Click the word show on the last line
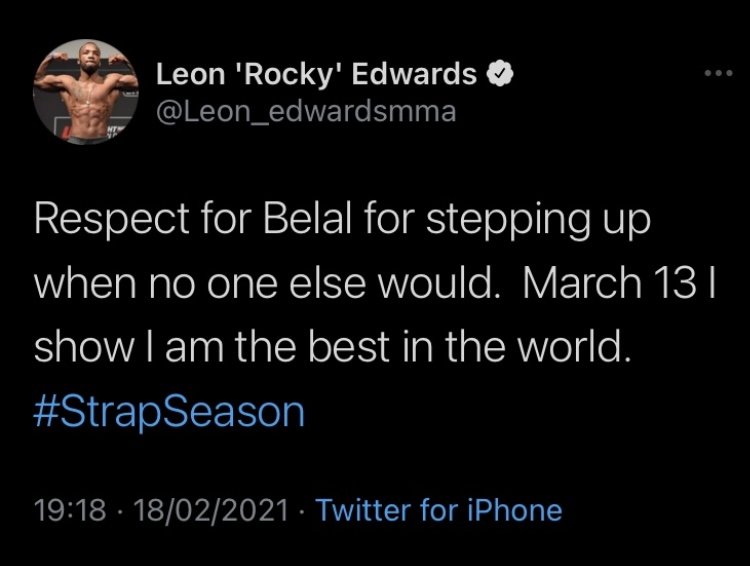Screen dimensions: 750x566 (84, 347)
